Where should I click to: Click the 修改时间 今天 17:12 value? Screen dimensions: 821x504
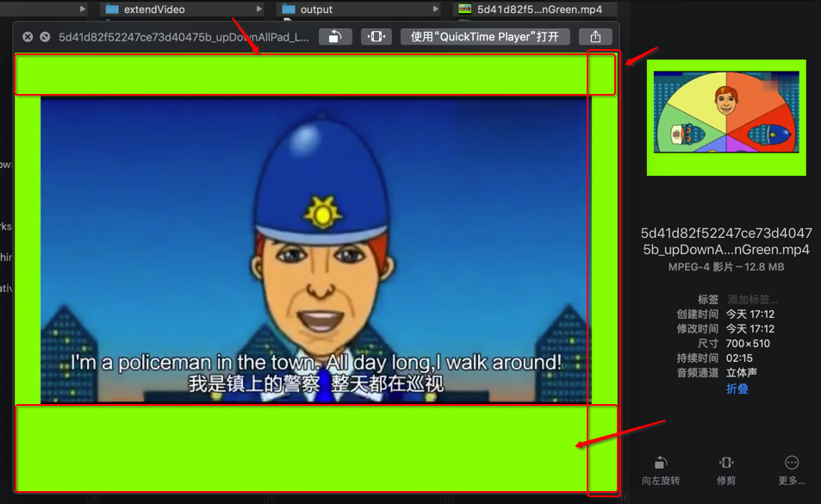(x=749, y=328)
